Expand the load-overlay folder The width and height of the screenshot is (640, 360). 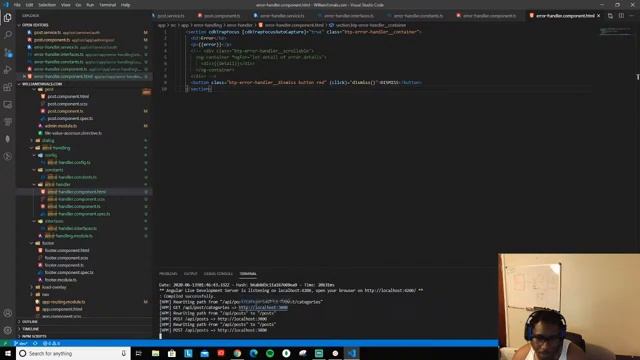click(54, 287)
